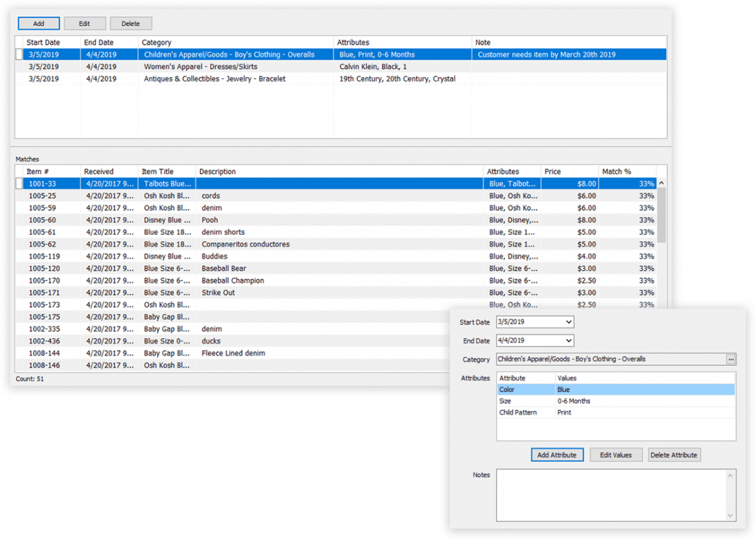Expand the End Date dropdown
The width and height of the screenshot is (756, 540).
(568, 341)
